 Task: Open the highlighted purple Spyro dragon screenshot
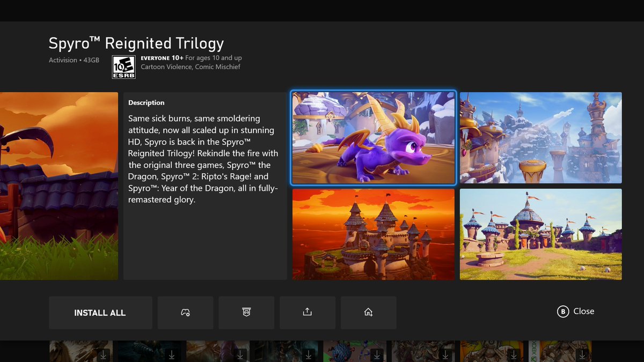(374, 138)
